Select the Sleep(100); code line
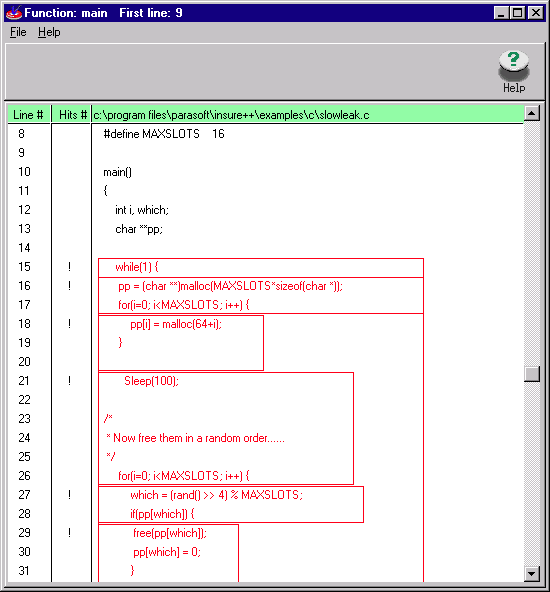 pos(151,381)
